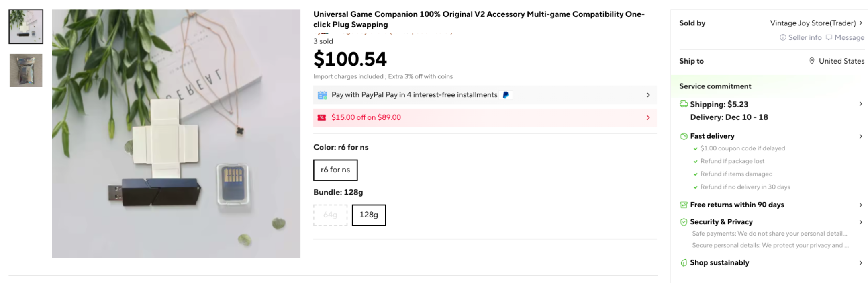Click the PayPal logo icon
The image size is (868, 283).
506,95
